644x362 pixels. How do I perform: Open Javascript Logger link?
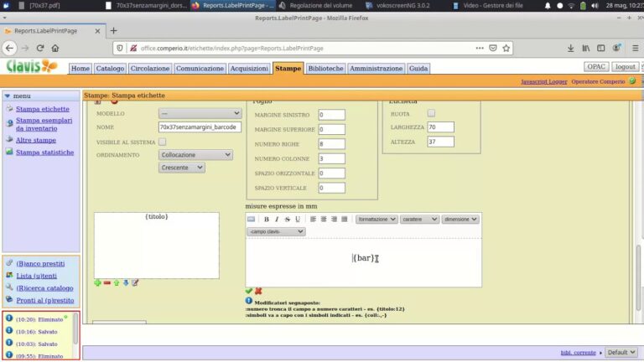pos(543,81)
